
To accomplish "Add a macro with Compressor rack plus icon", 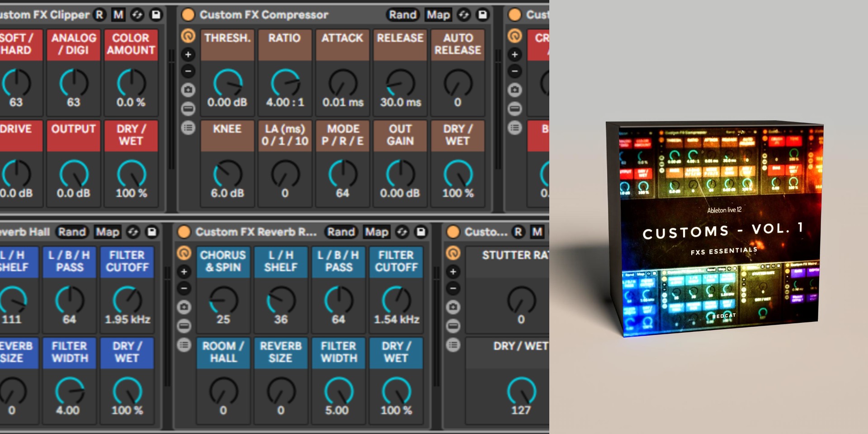I will [188, 55].
